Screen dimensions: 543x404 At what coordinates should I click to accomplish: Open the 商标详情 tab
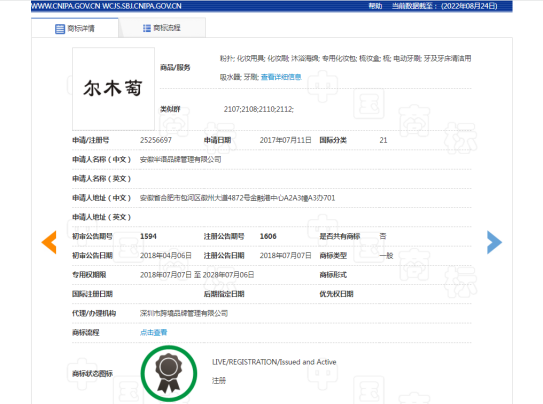(x=75, y=28)
